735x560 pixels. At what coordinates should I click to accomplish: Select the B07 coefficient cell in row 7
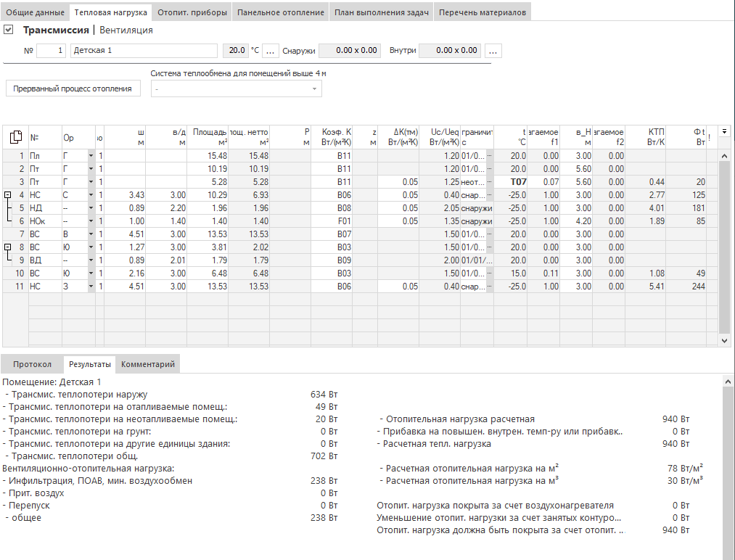click(x=332, y=234)
